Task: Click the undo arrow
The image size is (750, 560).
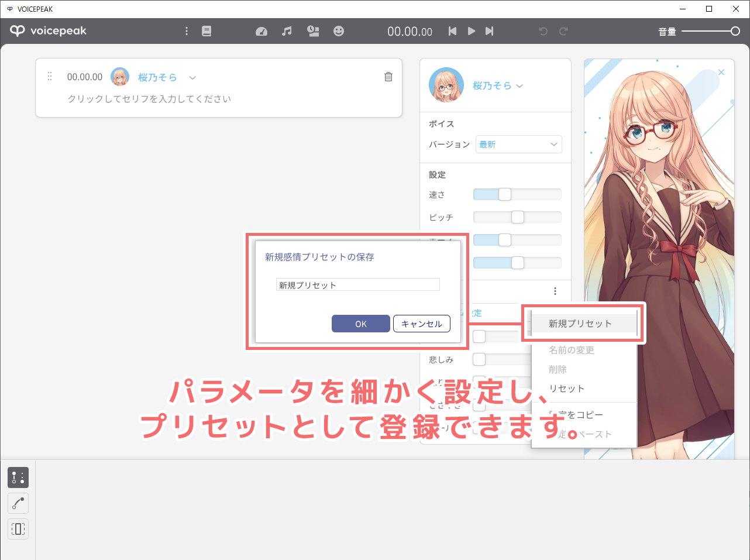Action: point(543,31)
